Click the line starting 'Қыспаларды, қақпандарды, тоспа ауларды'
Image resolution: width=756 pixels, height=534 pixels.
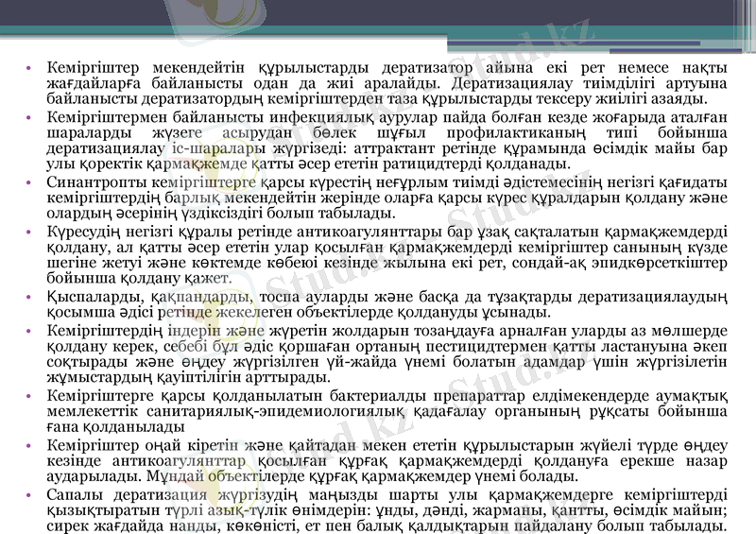[387, 297]
